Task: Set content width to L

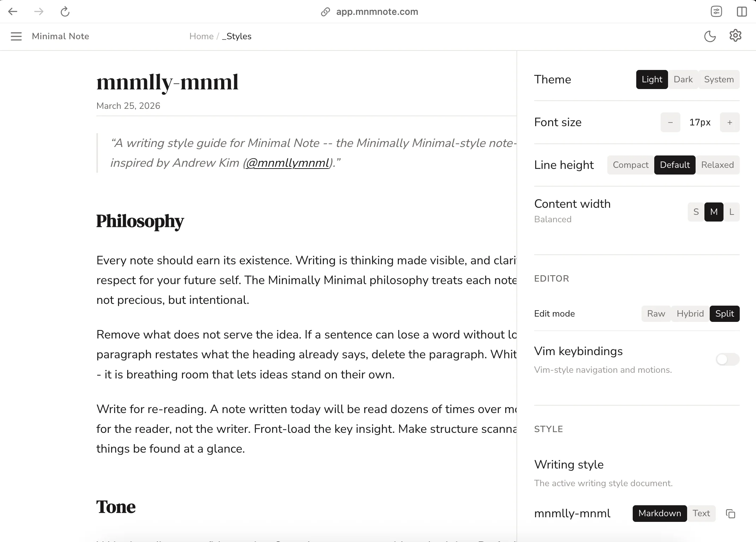Action: [731, 212]
